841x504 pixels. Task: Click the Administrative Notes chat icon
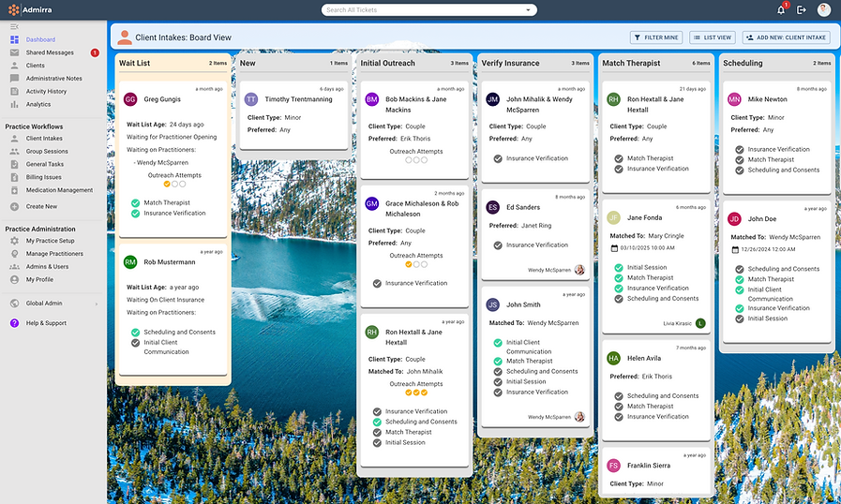click(14, 79)
